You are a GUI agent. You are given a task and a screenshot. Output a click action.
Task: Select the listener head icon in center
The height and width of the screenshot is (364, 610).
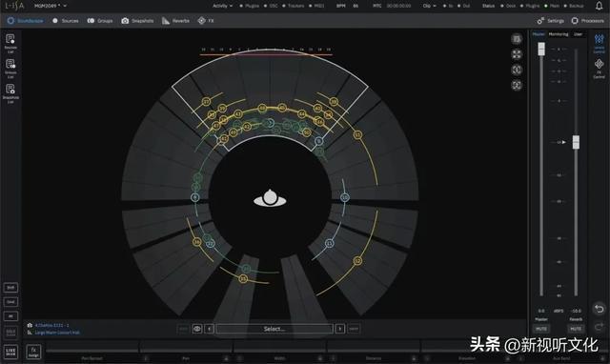pyautogui.click(x=270, y=198)
